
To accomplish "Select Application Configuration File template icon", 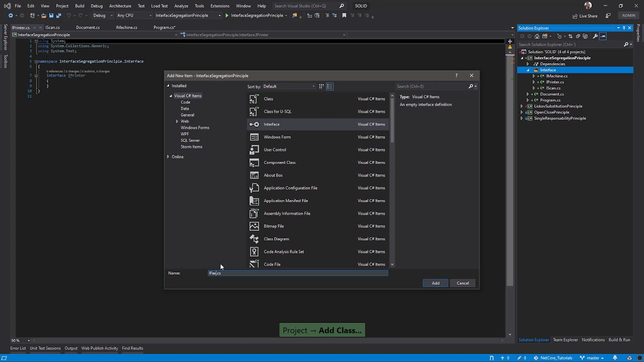I will point(254,188).
